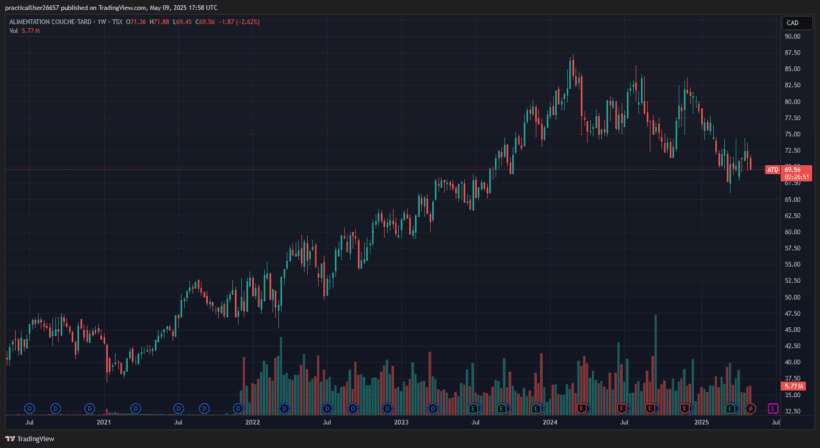Select the 2024 label on time axis
Image resolution: width=820 pixels, height=448 pixels.
click(x=550, y=423)
